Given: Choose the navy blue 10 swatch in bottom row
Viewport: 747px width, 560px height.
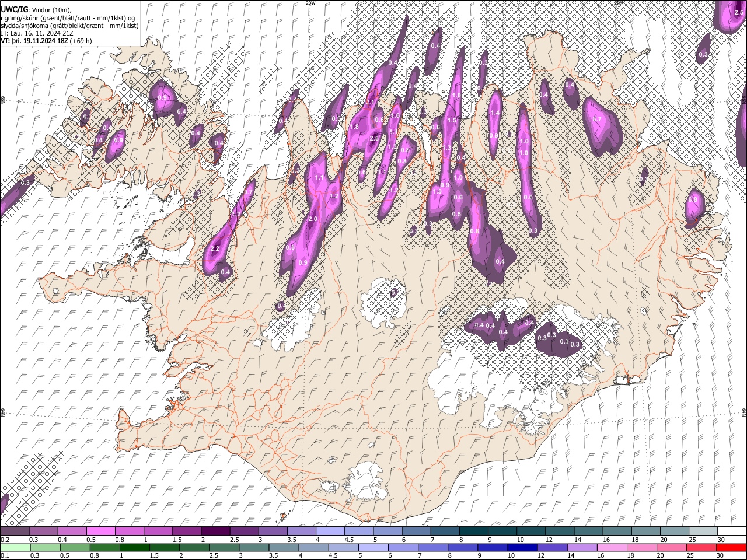Looking at the screenshot, I should tap(523, 547).
